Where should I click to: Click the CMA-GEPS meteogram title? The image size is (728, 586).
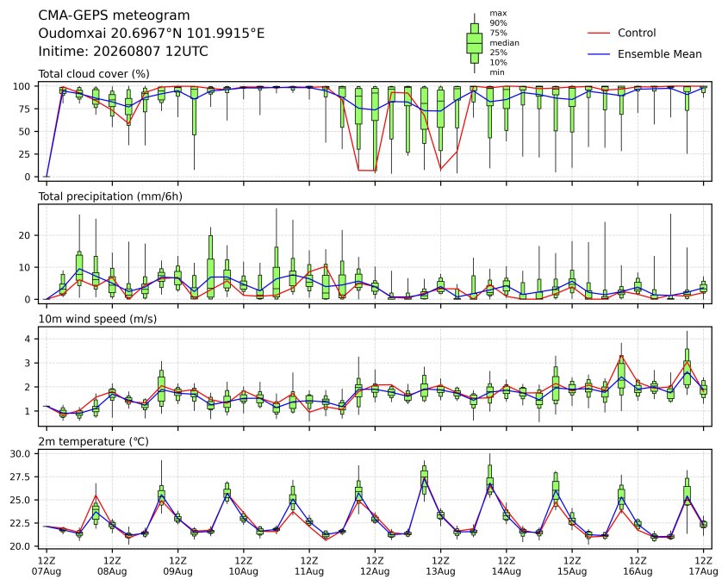(114, 16)
